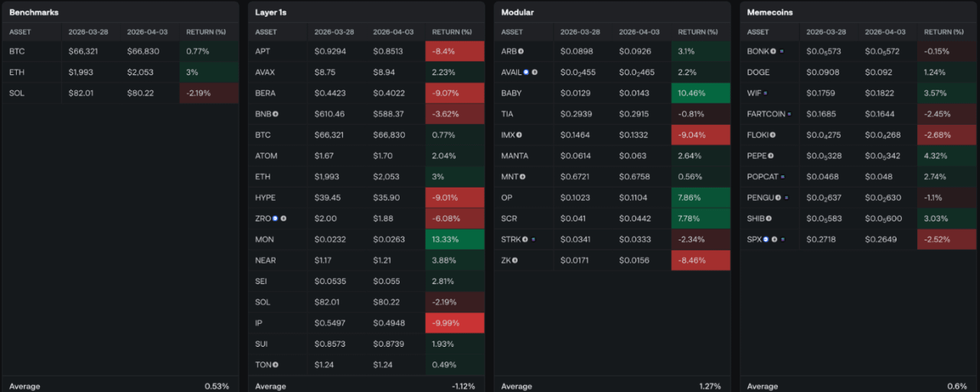Click the chain icon beside MNT
The image size is (980, 392).
click(522, 177)
